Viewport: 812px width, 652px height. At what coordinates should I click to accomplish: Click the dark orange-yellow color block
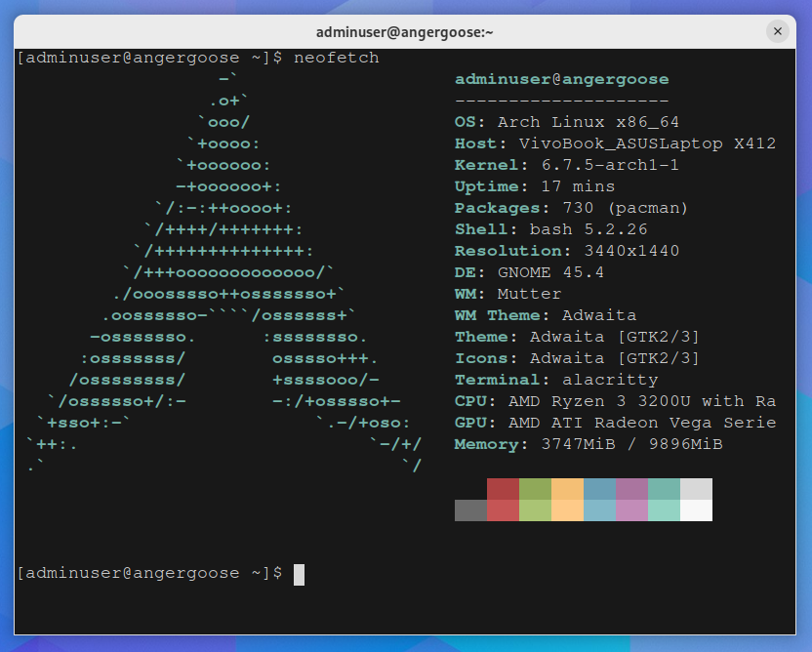tap(567, 489)
